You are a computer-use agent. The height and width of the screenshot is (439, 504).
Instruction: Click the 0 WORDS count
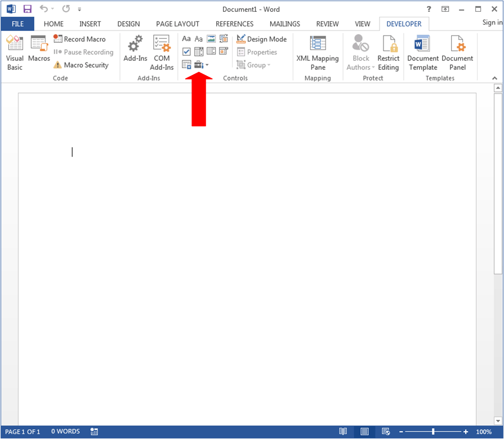65,431
